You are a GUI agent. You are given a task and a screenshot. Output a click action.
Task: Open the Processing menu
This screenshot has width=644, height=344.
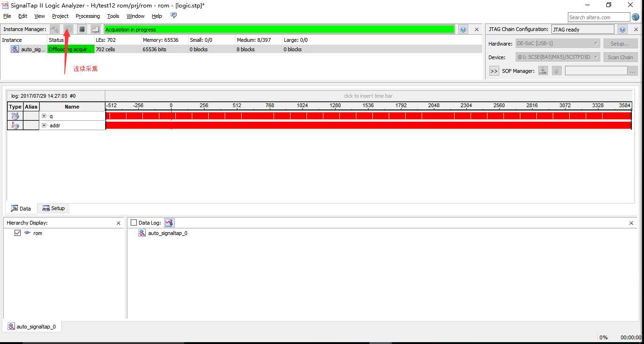(87, 16)
